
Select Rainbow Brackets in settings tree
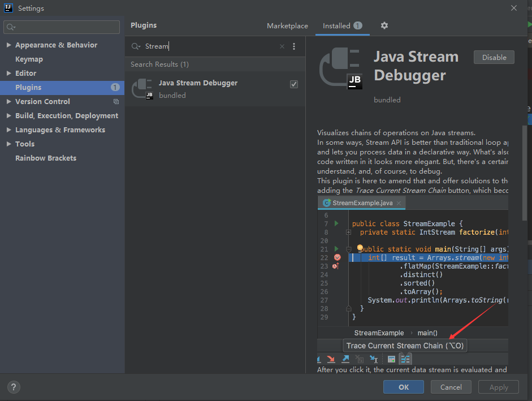click(x=46, y=158)
